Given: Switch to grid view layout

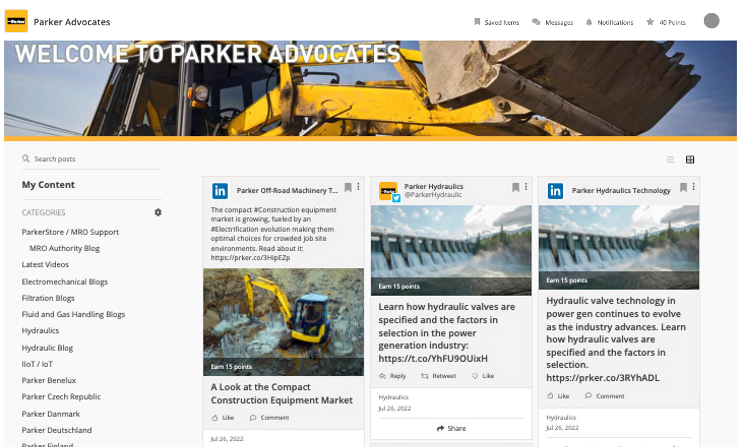Looking at the screenshot, I should point(690,160).
